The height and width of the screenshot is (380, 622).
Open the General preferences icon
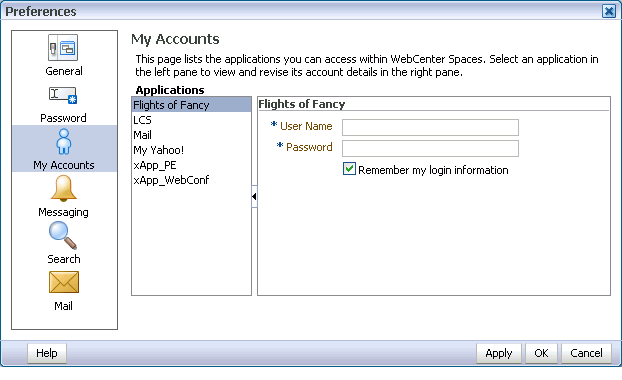click(x=63, y=48)
